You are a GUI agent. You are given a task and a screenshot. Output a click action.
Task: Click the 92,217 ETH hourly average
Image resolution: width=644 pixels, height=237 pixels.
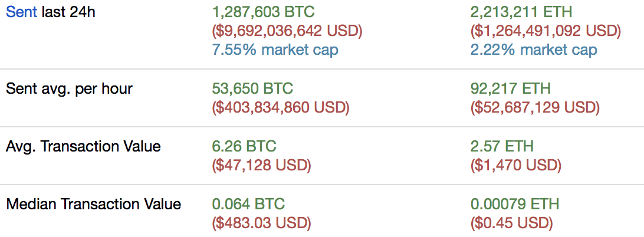click(511, 88)
